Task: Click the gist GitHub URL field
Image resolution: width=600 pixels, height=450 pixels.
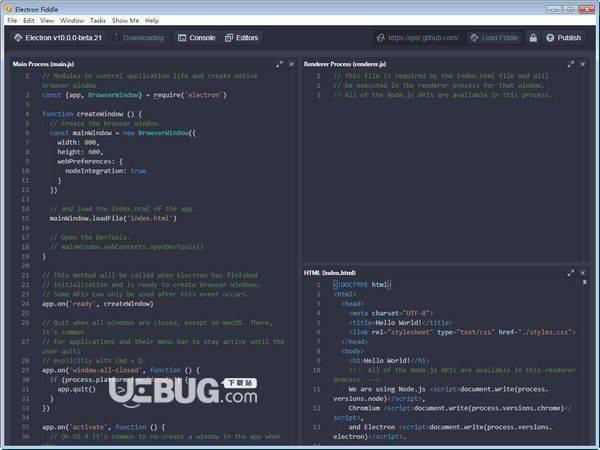Action: [419, 38]
